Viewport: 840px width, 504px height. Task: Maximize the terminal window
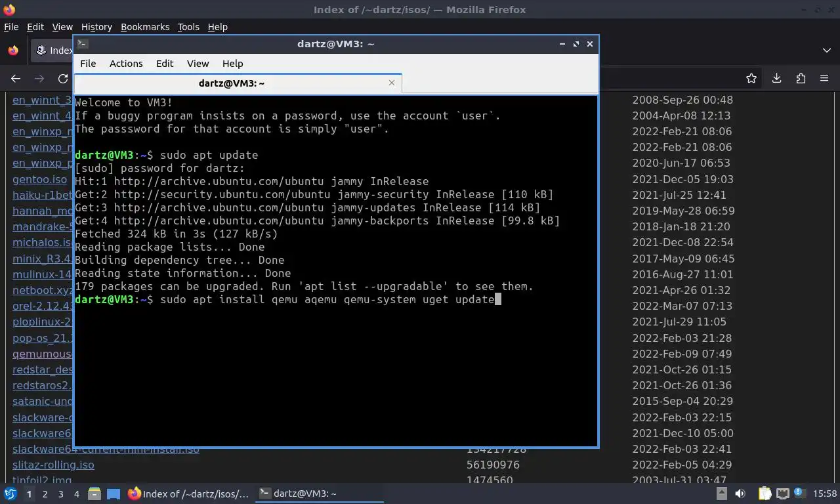576,44
